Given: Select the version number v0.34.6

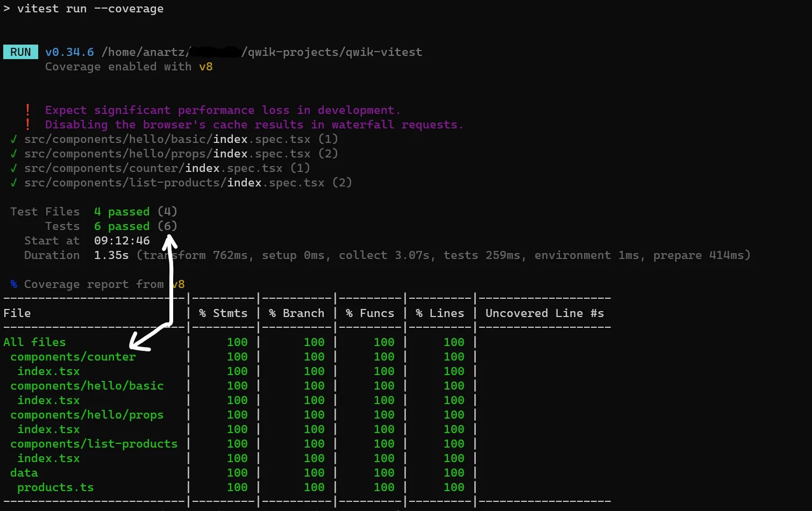Looking at the screenshot, I should (x=69, y=52).
